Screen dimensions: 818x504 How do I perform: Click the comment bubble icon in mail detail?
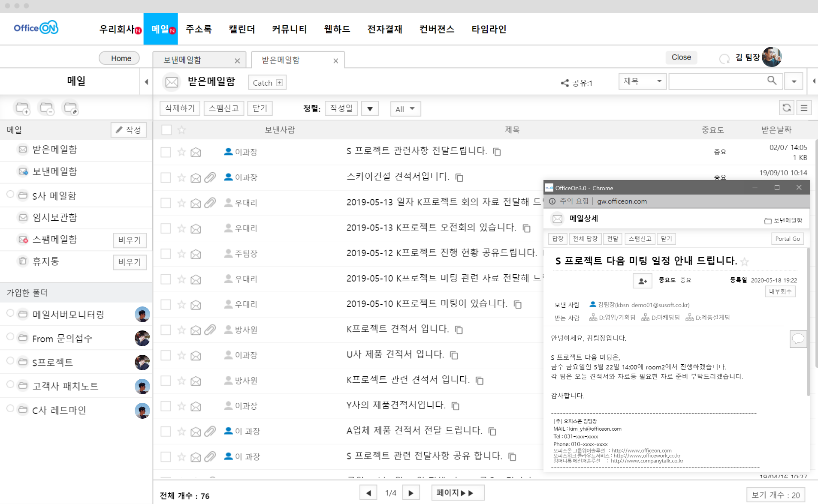[798, 339]
